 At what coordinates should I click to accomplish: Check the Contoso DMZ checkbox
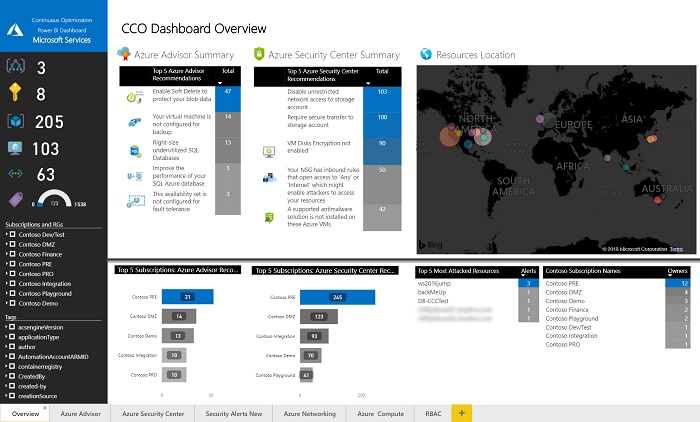coord(12,244)
